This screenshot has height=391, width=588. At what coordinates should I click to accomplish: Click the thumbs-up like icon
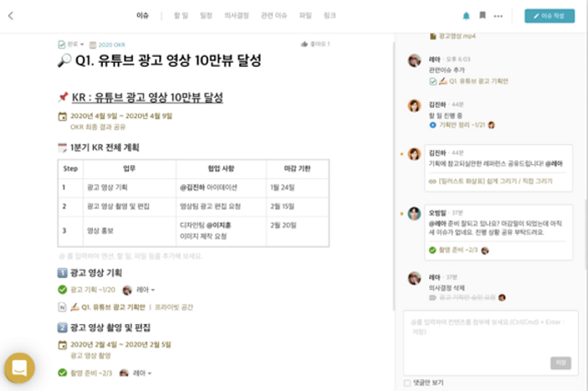point(304,44)
